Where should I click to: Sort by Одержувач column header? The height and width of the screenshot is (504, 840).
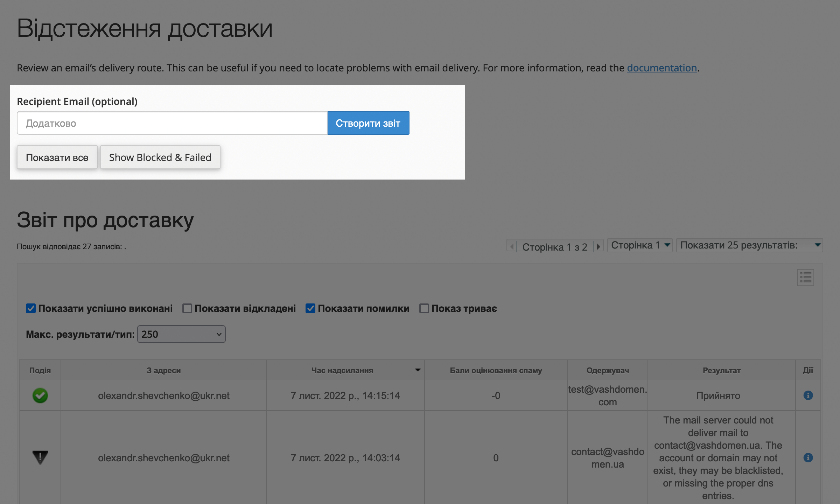pos(608,370)
